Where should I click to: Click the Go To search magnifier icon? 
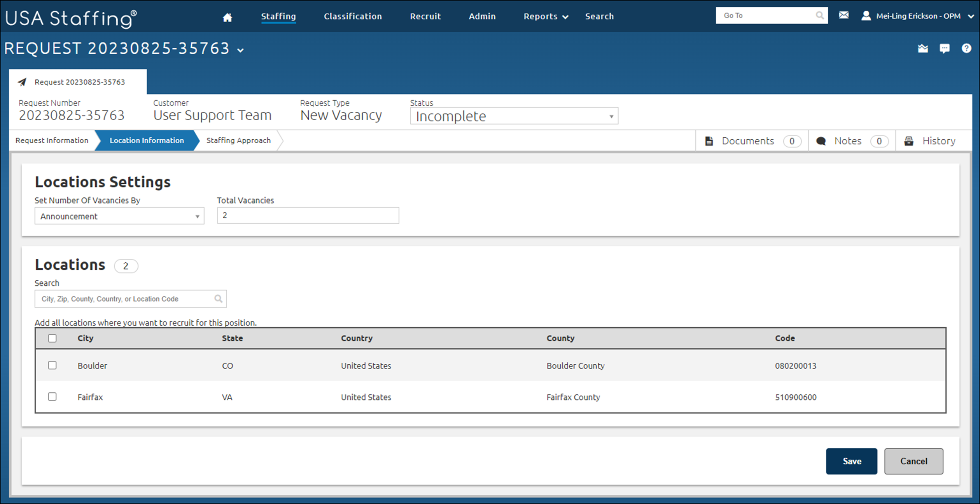point(819,16)
